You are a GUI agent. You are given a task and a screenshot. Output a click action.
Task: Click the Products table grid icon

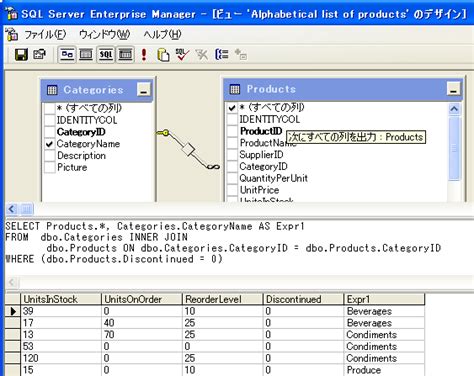tap(235, 89)
